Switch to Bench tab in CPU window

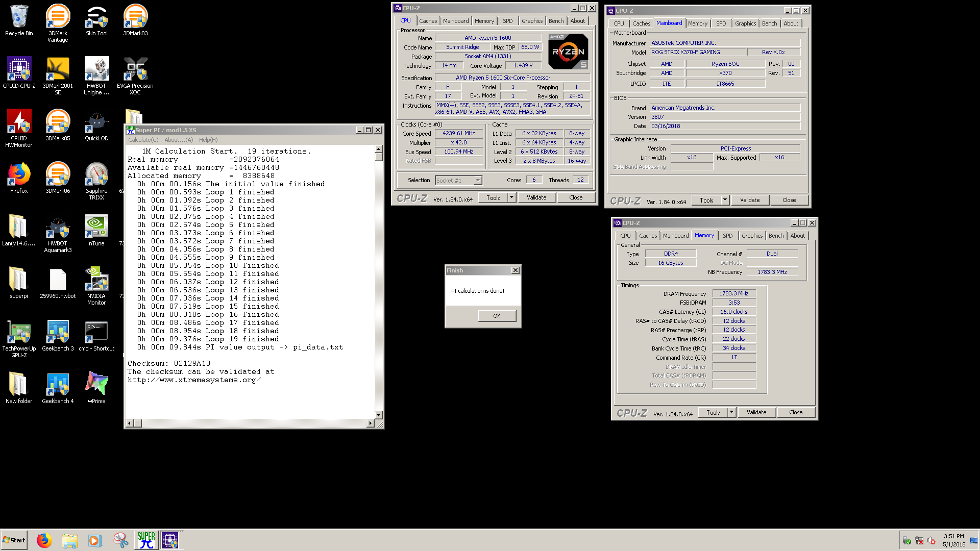556,21
